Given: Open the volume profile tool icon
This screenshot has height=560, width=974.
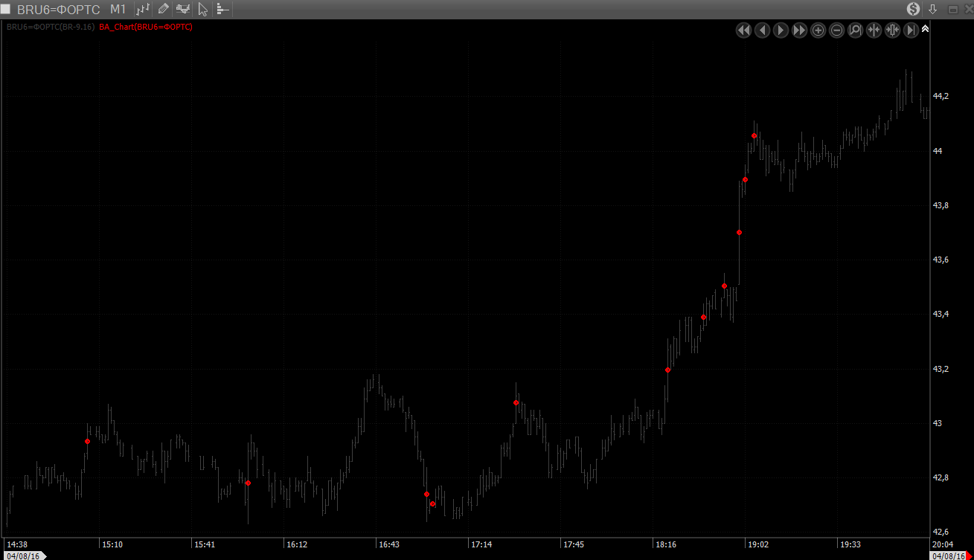Looking at the screenshot, I should pos(222,9).
